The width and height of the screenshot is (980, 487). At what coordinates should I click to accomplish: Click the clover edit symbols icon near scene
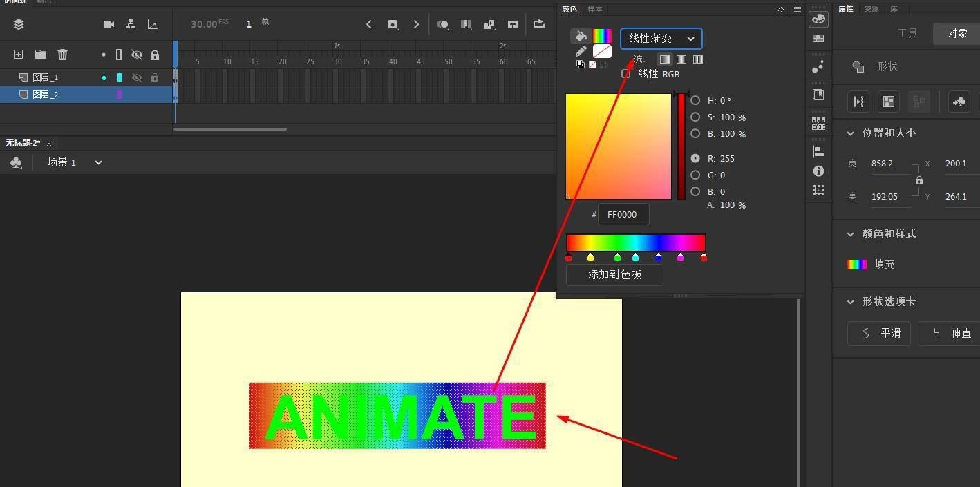tap(16, 162)
